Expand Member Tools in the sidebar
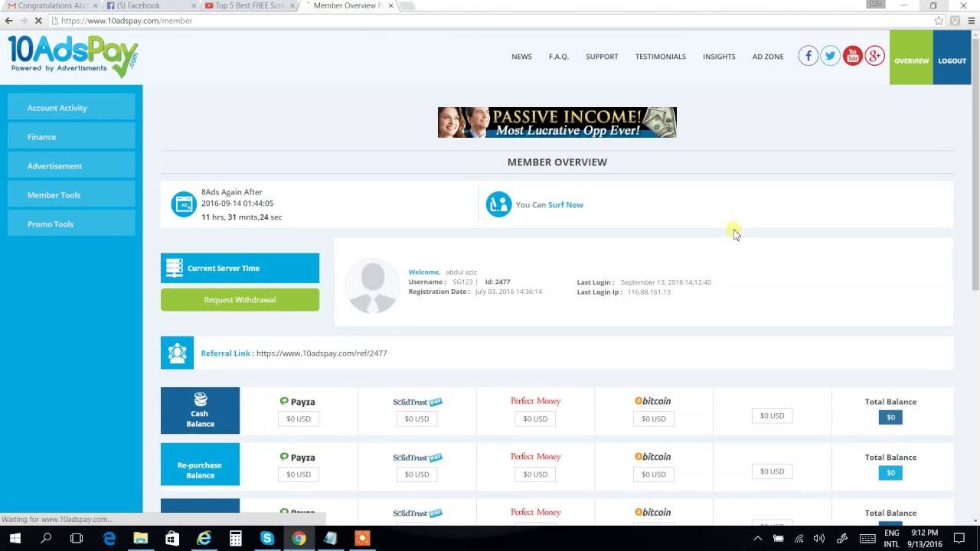980x551 pixels. pyautogui.click(x=71, y=195)
